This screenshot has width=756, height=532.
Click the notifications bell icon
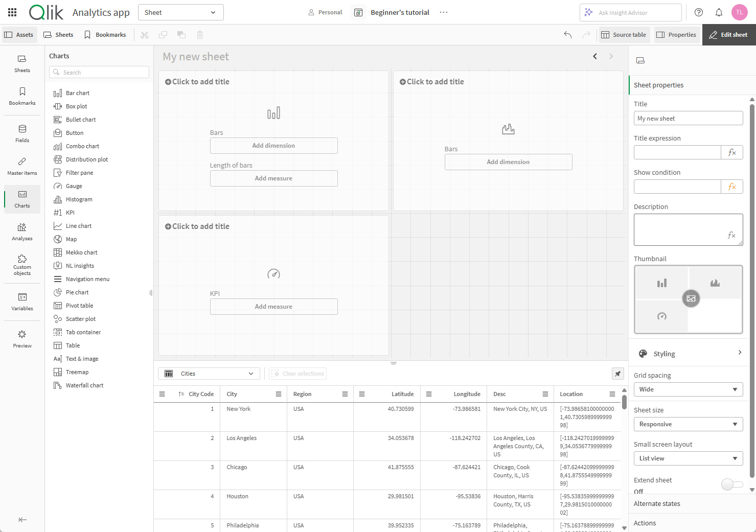(719, 12)
